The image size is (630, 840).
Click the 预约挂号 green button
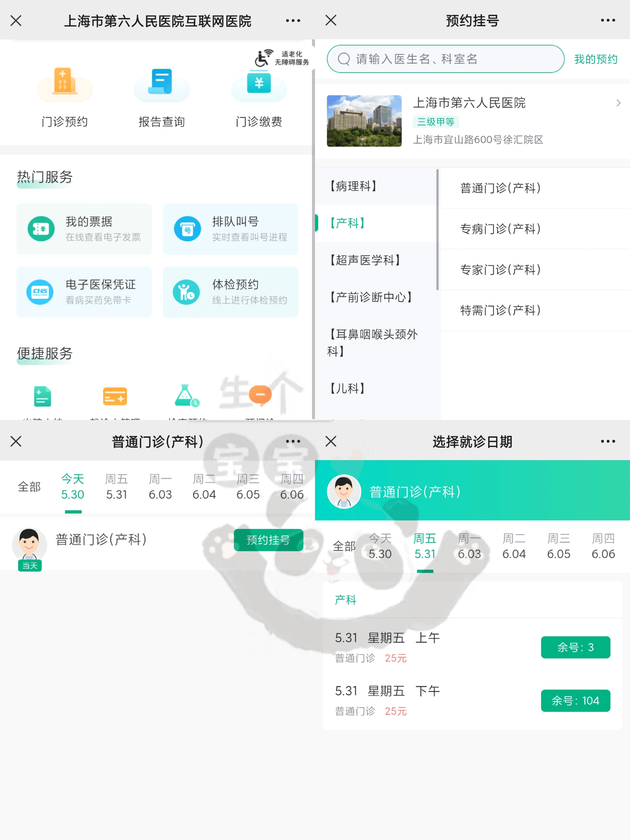click(268, 540)
